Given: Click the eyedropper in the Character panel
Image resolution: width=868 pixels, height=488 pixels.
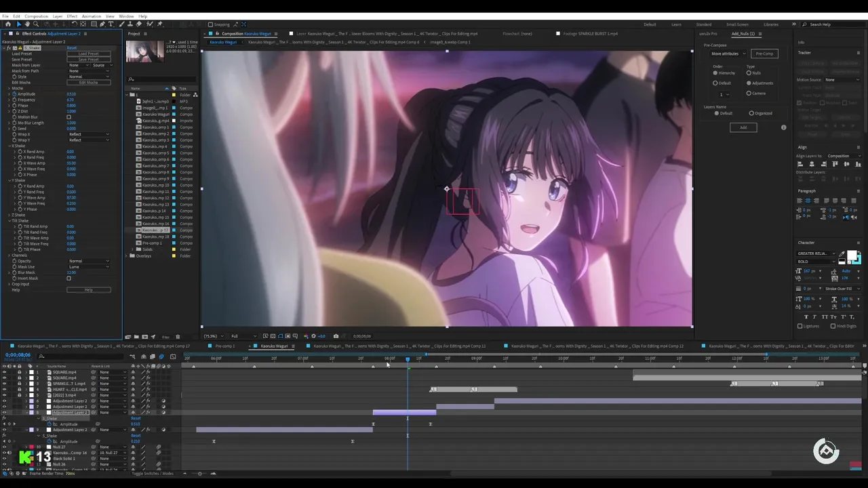Looking at the screenshot, I should (x=842, y=253).
